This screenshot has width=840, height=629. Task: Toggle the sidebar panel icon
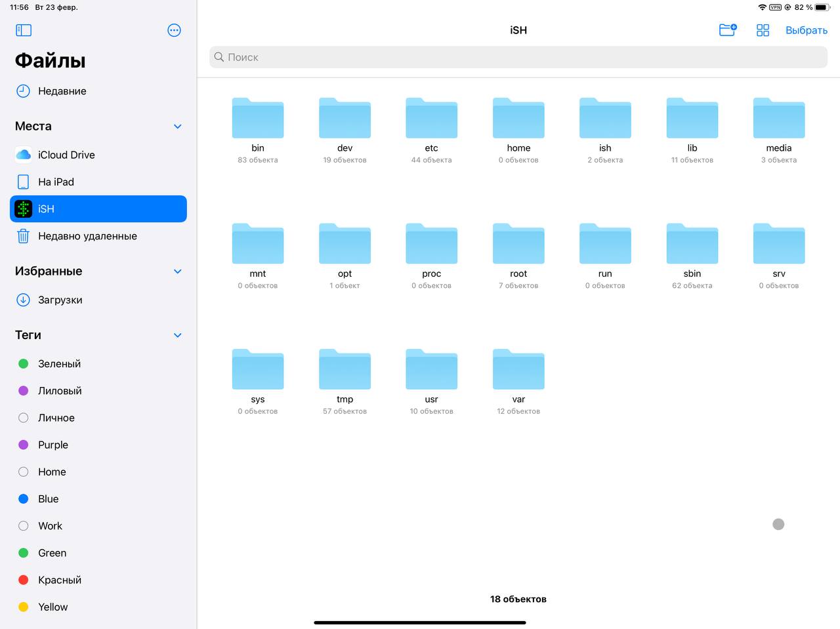tap(24, 30)
